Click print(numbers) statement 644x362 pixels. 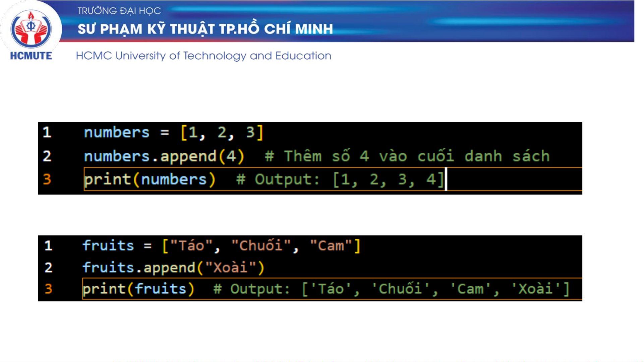150,179
